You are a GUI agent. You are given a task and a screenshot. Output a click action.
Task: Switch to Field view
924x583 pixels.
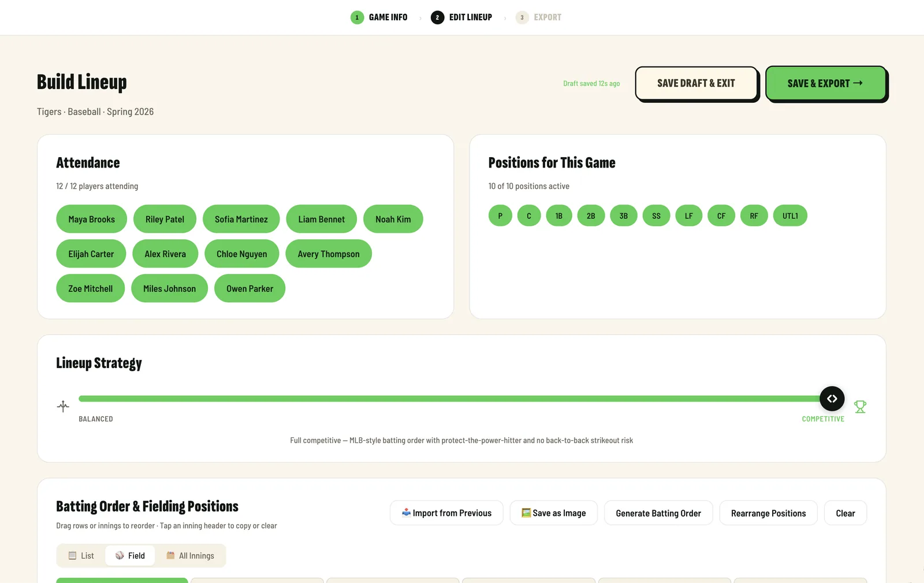coord(130,555)
